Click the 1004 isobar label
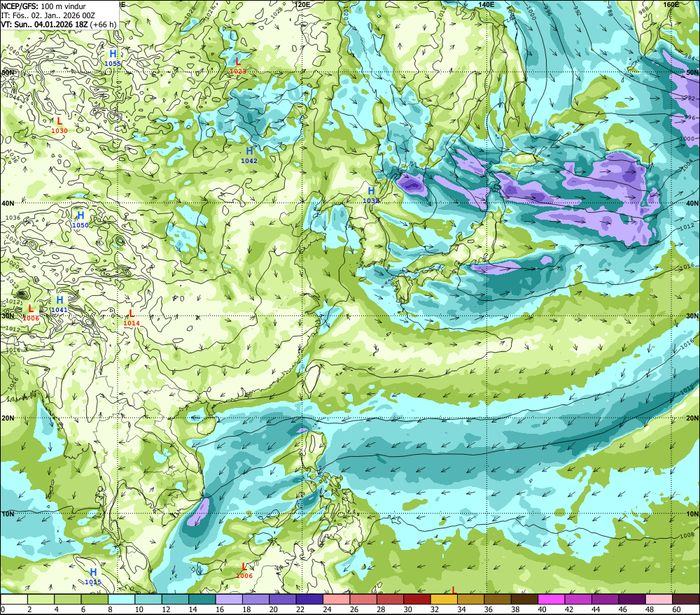 688,164
